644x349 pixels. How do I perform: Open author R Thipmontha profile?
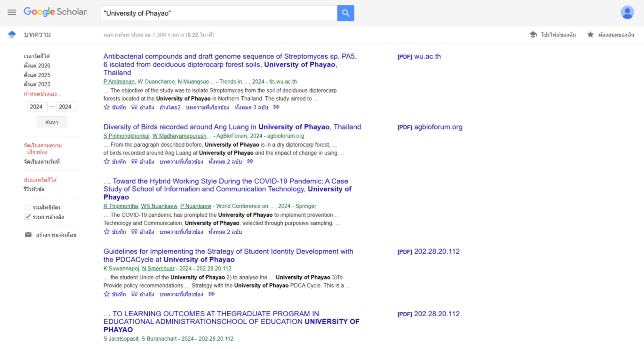pos(121,206)
